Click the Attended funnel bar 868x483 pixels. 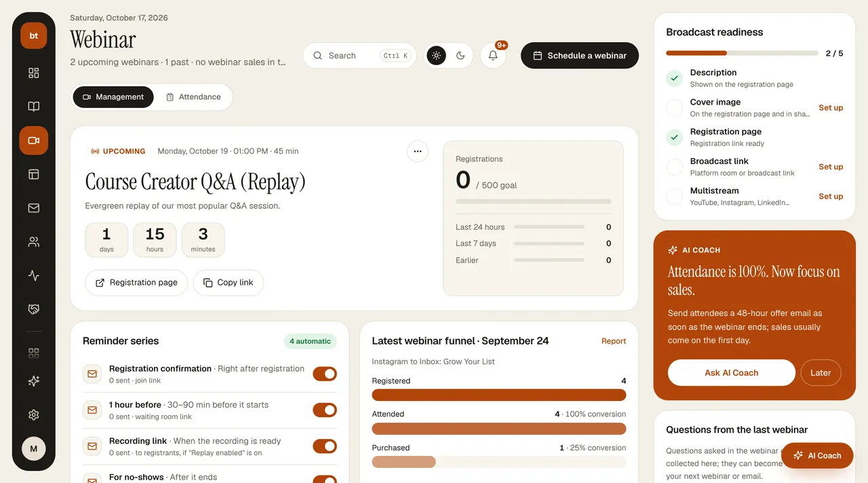click(x=499, y=429)
